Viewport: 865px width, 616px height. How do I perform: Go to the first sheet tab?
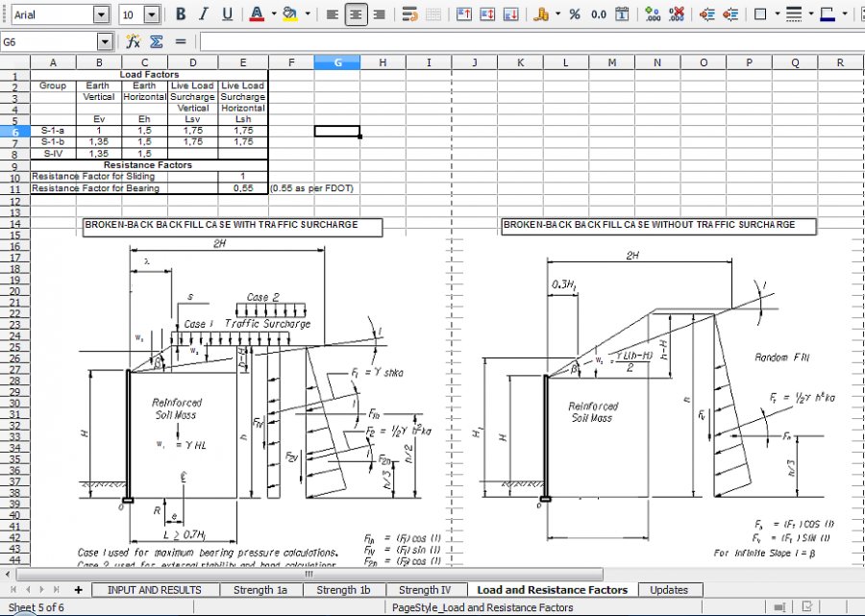click(x=13, y=590)
